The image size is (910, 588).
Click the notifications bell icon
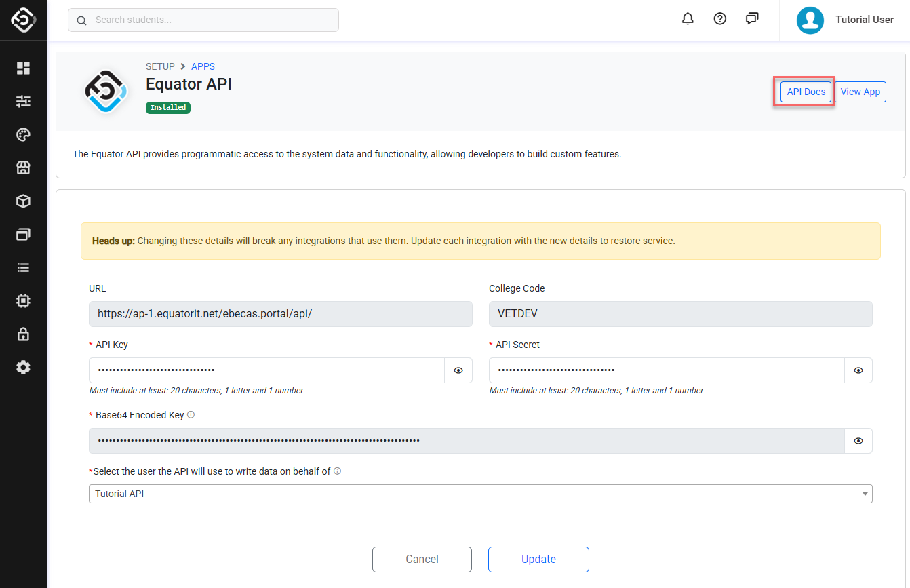coord(688,19)
